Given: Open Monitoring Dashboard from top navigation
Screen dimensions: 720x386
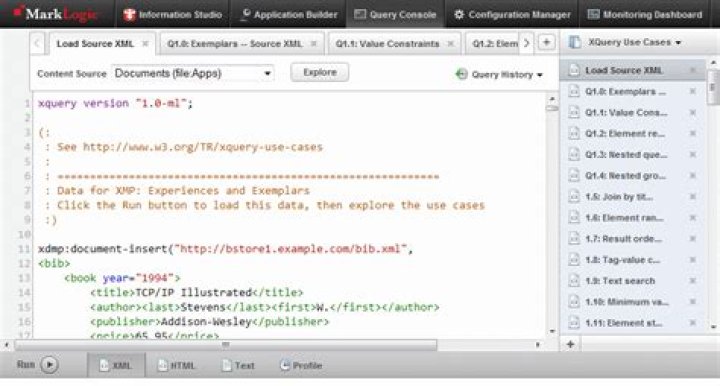Looking at the screenshot, I should 645,14.
